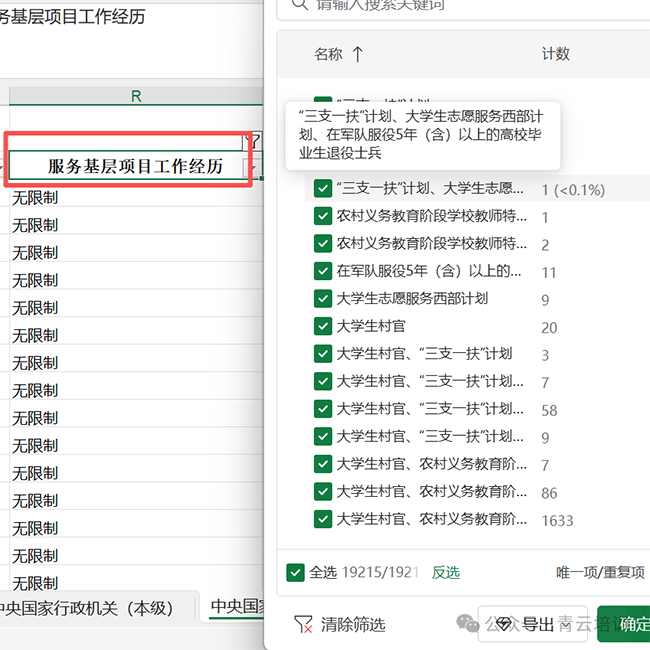This screenshot has width=650, height=650.
Task: Click the sort arrow beside 名称
Action: [358, 54]
